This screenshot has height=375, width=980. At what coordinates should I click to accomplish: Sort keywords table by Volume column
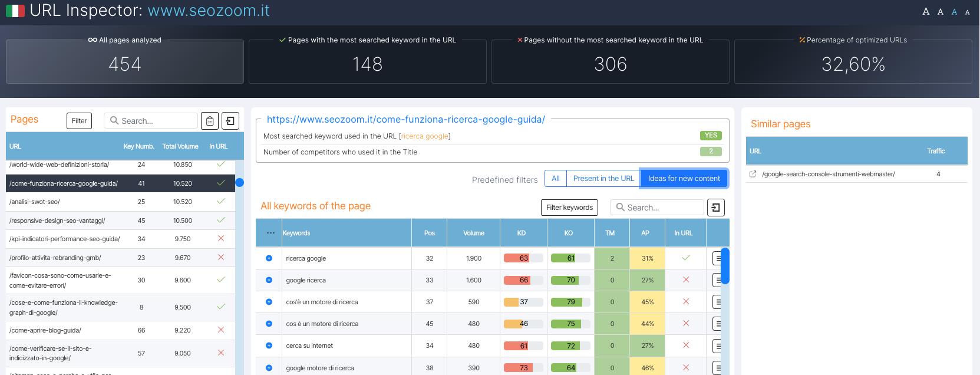coord(474,233)
